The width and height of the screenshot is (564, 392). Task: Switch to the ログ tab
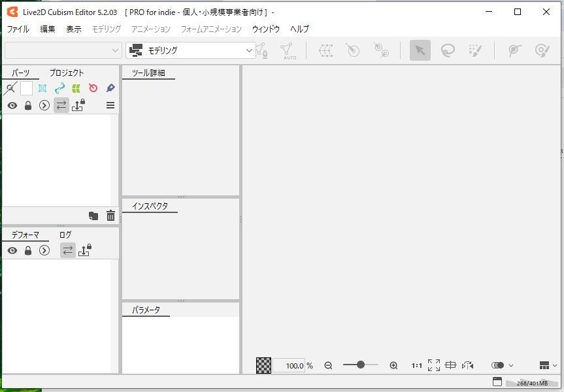coord(65,235)
